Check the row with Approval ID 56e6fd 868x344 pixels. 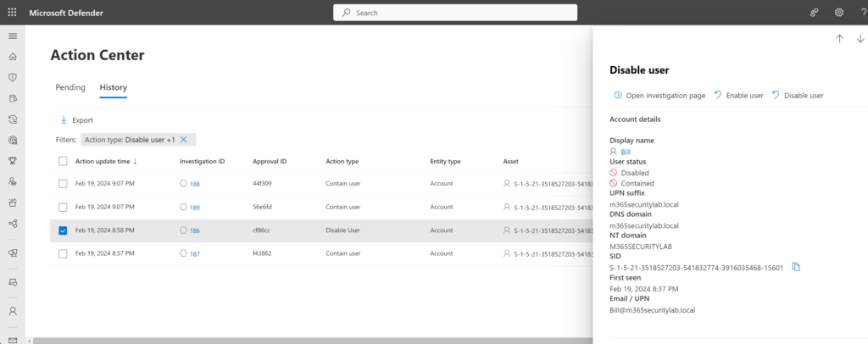[x=63, y=207]
